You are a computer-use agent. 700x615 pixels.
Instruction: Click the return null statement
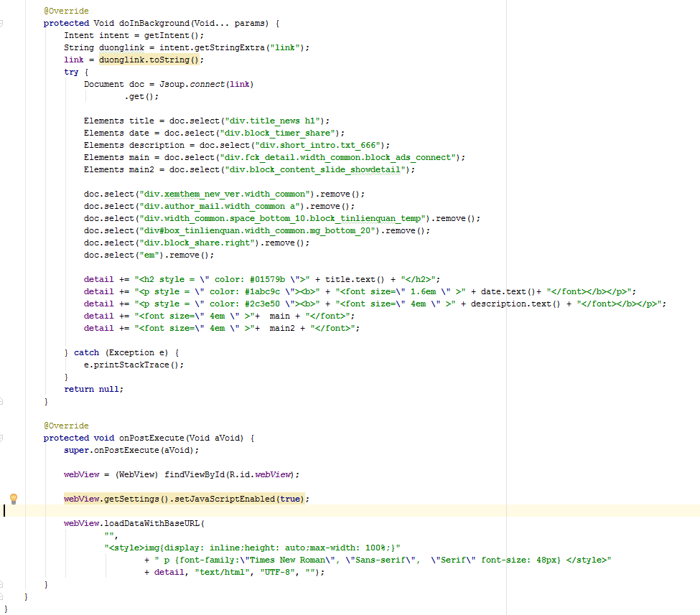93,389
